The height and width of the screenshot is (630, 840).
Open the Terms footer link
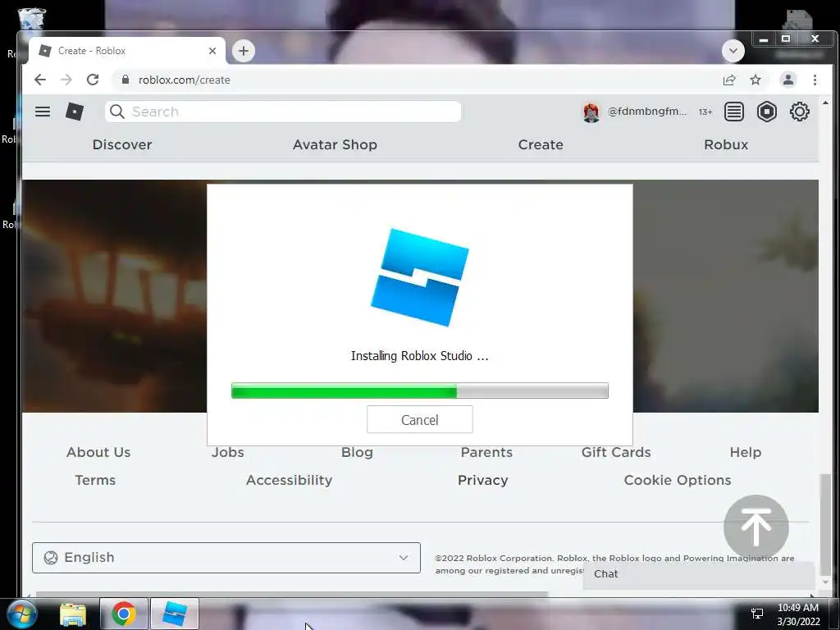click(x=95, y=480)
